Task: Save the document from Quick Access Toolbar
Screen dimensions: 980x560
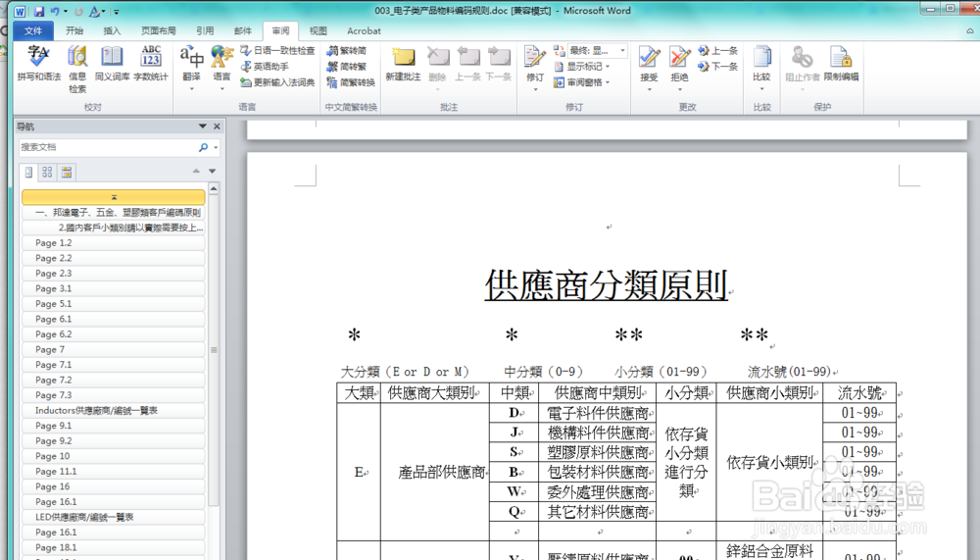Action: click(39, 11)
